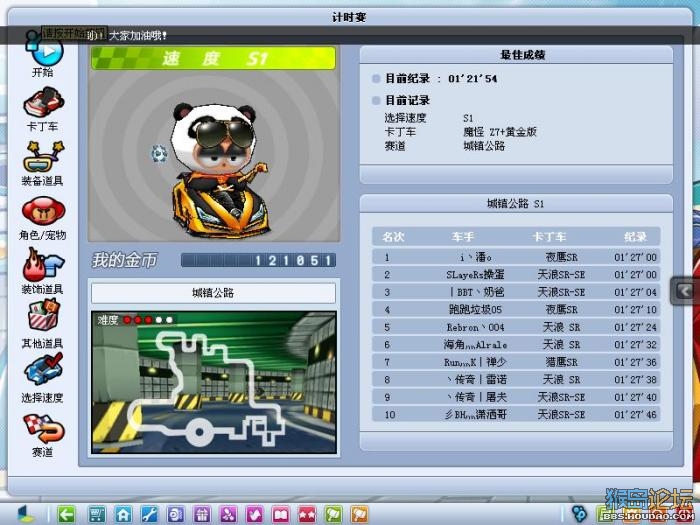Viewport: 700px width, 525px height.
Task: Click the green flag chat icon
Action: pos(333,514)
